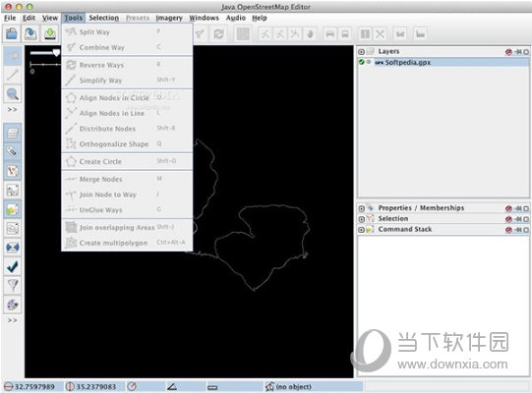Toggle active check on Softpedia.gpx layer
The height and width of the screenshot is (393, 532).
[x=361, y=62]
